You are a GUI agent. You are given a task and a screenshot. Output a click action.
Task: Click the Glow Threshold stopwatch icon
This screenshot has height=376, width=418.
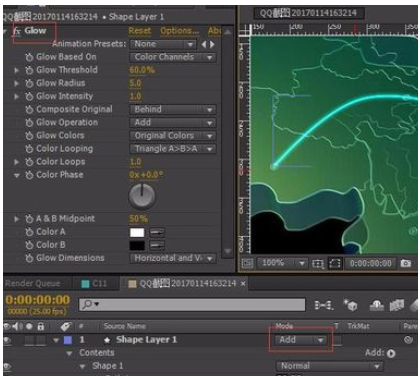click(29, 70)
